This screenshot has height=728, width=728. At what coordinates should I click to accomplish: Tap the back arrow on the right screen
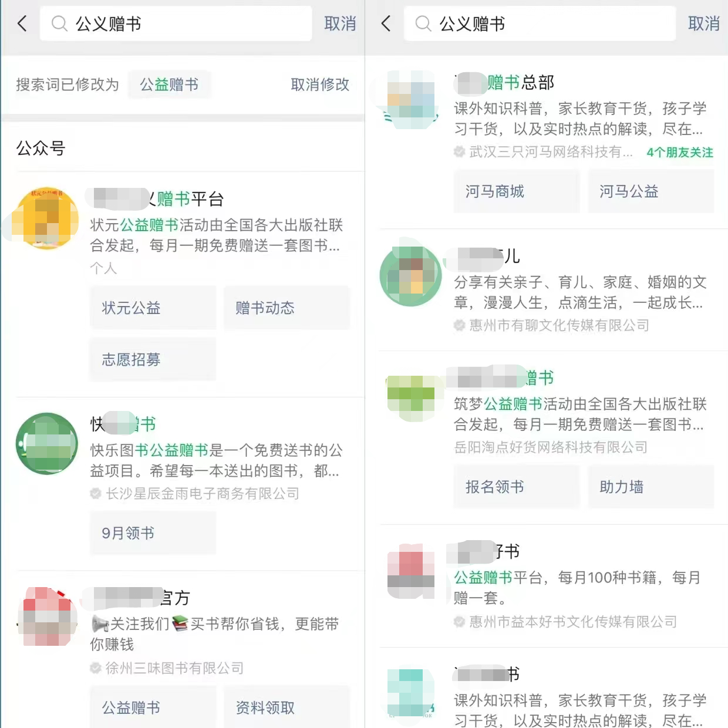(x=386, y=23)
